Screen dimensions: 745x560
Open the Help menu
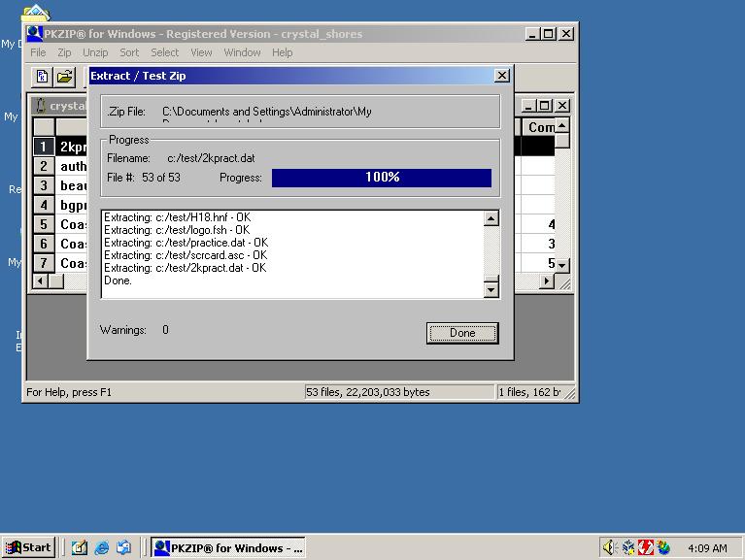(282, 52)
